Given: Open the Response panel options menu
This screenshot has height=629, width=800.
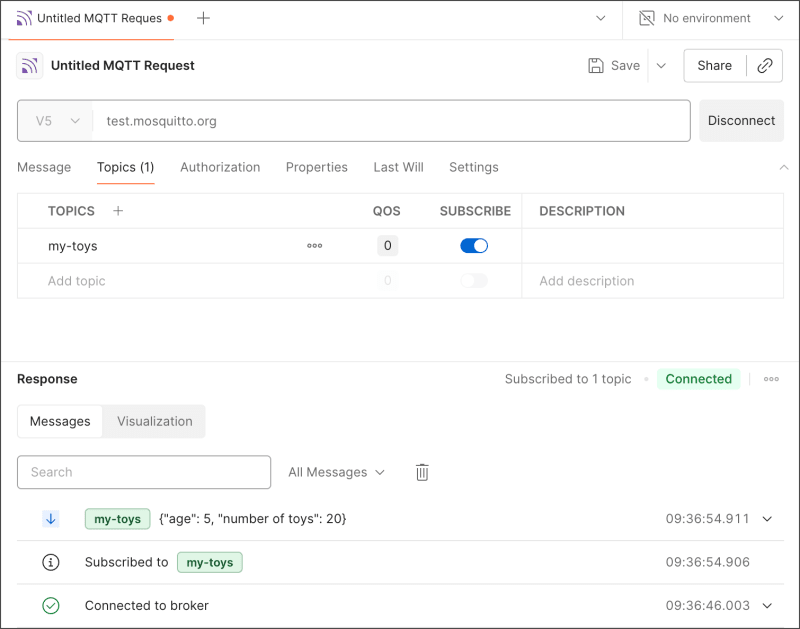Looking at the screenshot, I should (x=771, y=379).
